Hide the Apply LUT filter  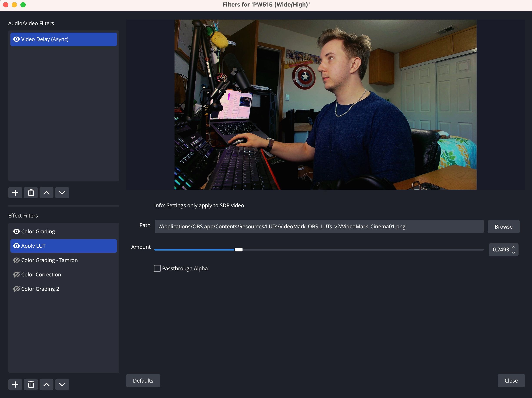click(x=16, y=246)
